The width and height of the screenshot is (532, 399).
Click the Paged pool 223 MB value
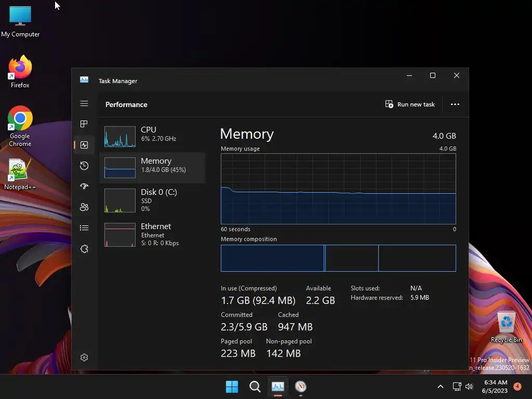click(238, 353)
